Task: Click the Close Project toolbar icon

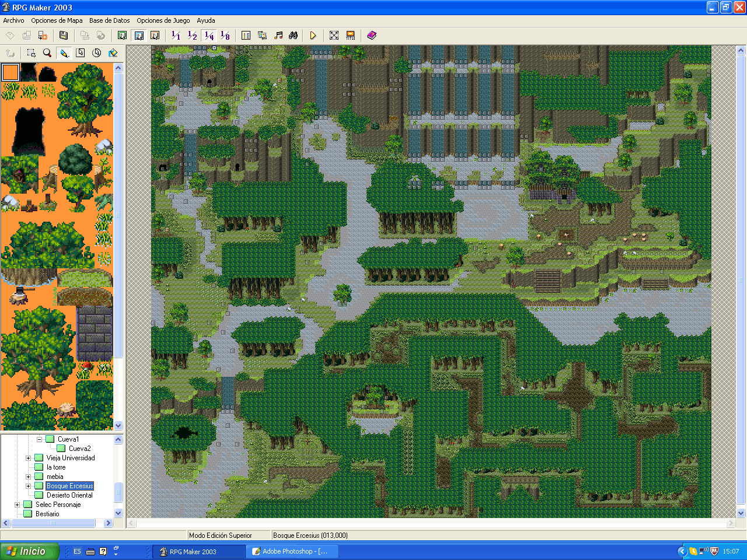Action: (43, 36)
